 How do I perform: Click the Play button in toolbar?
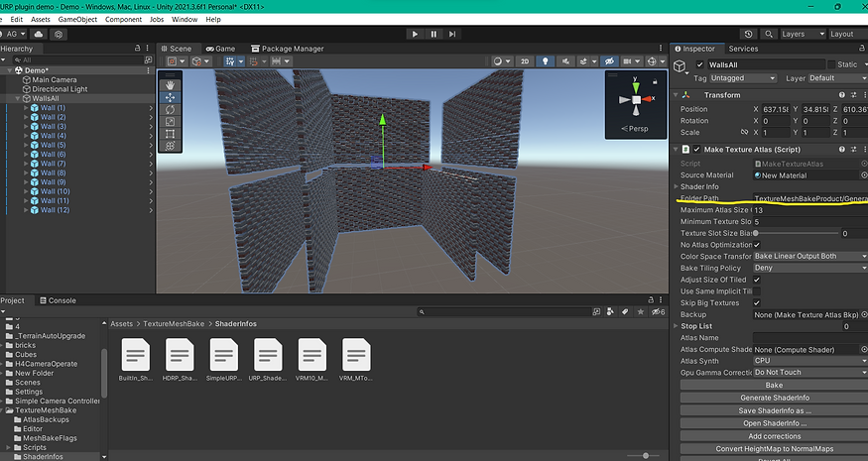point(415,34)
